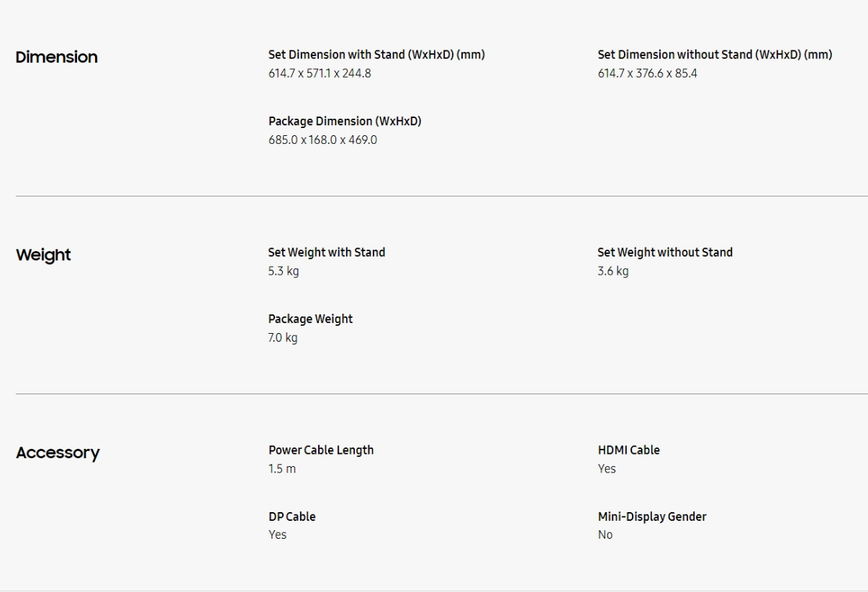Select the 685.0 x 168.0 x 469.0 value

click(322, 140)
